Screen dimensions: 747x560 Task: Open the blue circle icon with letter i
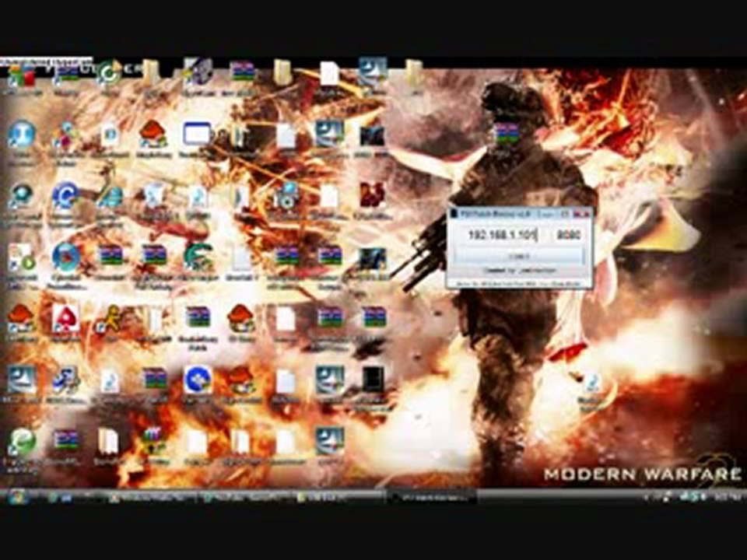tap(21, 135)
